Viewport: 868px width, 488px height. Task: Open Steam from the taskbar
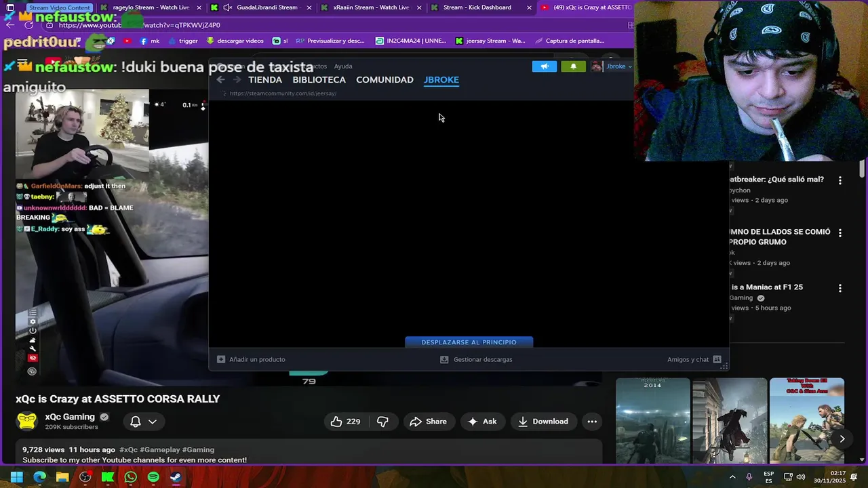[176, 477]
